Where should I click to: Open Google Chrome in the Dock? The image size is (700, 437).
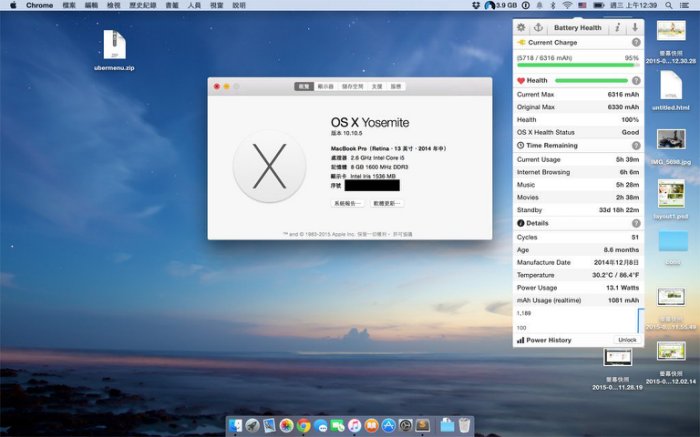click(x=304, y=425)
